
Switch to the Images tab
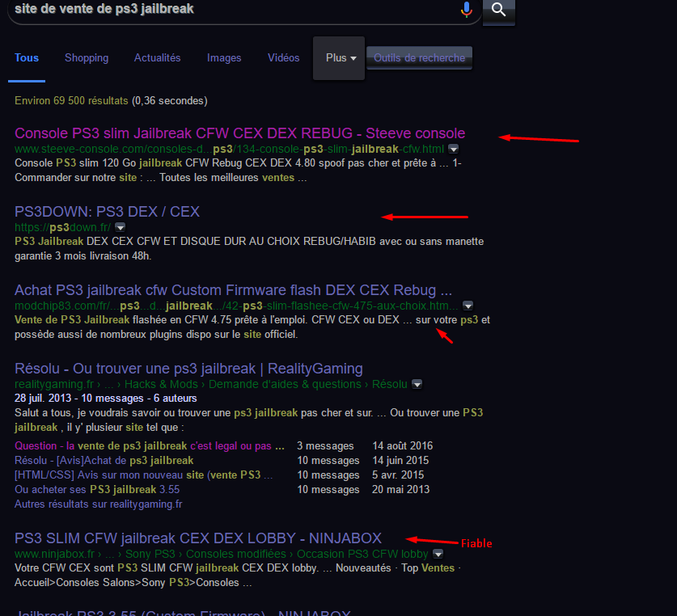[224, 58]
